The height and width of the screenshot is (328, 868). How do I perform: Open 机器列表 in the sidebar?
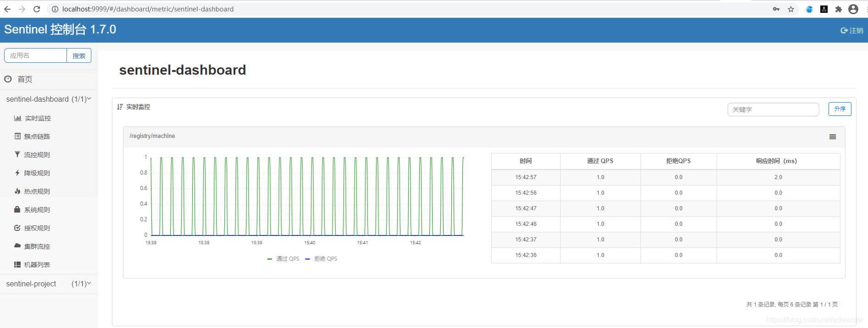click(37, 265)
